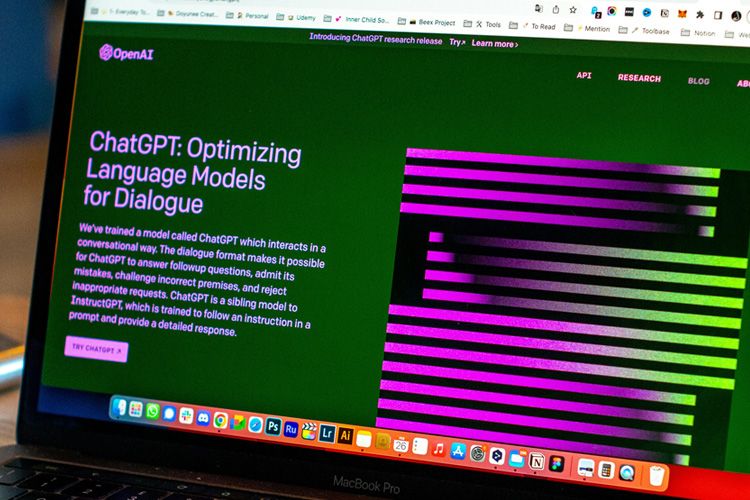Click the Google Chrome dock icon
The width and height of the screenshot is (750, 500).
pyautogui.click(x=221, y=421)
